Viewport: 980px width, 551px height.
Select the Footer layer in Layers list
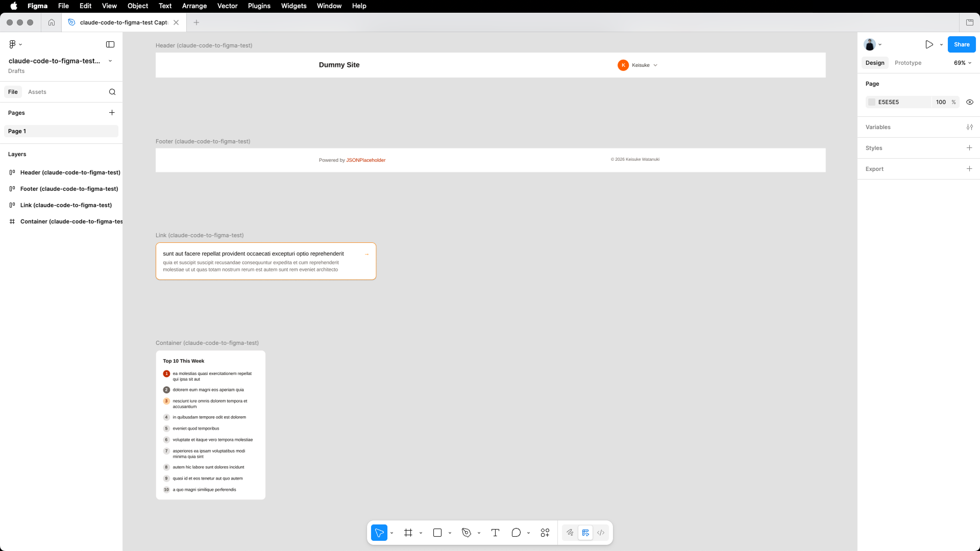point(69,189)
